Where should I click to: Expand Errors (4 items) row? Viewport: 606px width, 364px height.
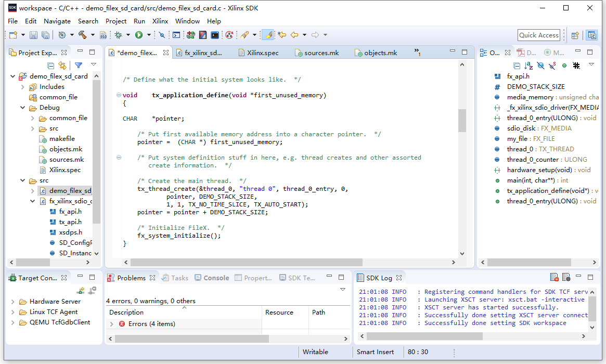point(112,324)
